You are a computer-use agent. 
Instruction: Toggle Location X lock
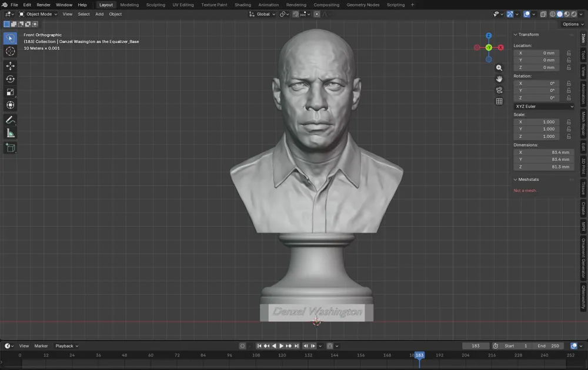[x=569, y=53]
